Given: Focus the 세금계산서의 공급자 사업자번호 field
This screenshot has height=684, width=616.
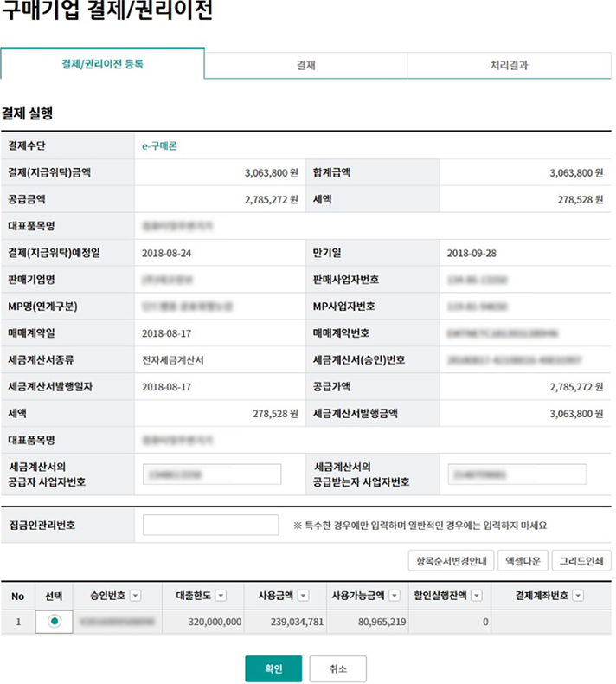Looking at the screenshot, I should [212, 474].
